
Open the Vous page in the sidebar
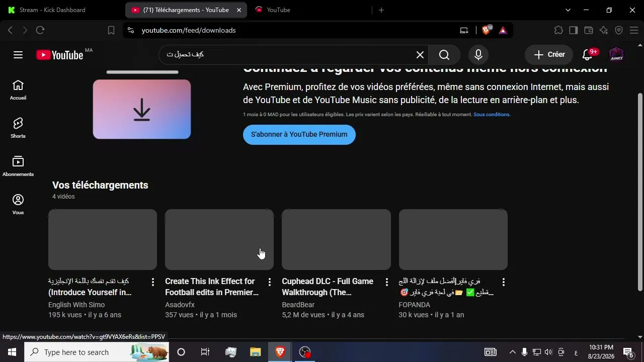18,205
